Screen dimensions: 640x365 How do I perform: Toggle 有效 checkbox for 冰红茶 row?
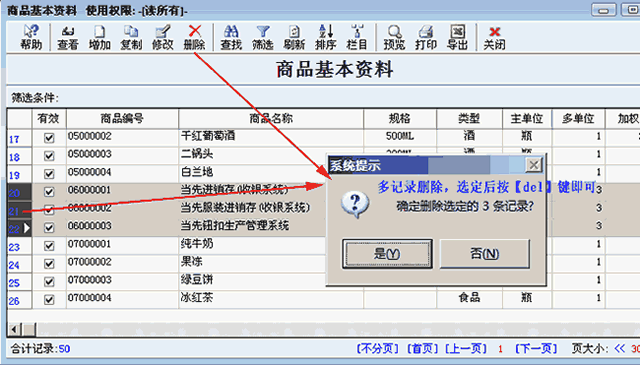[x=49, y=300]
